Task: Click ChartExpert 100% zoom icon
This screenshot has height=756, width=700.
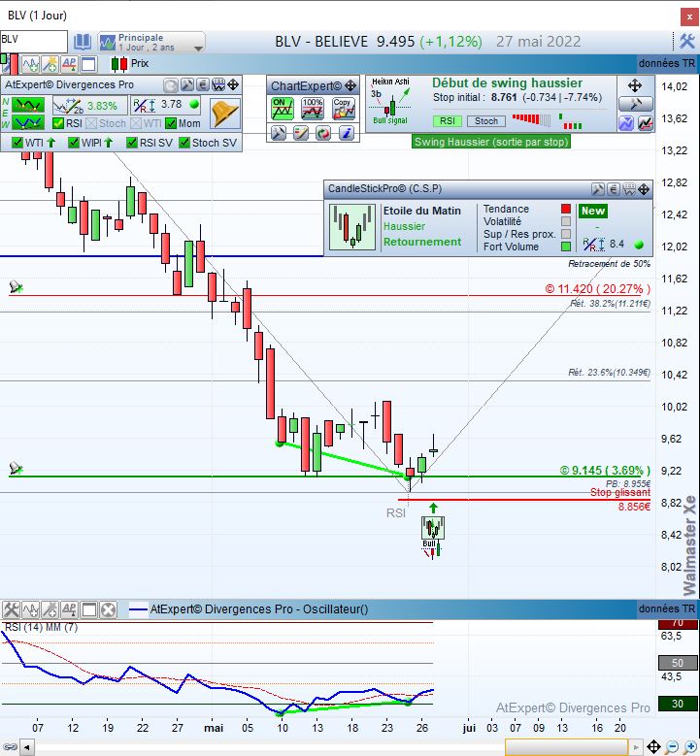Action: (313, 109)
